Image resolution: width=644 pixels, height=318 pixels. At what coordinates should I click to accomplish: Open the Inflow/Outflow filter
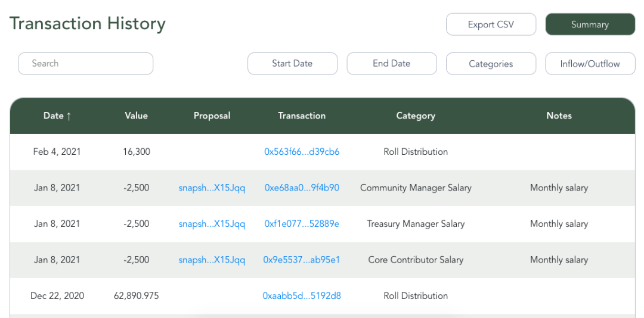coord(590,64)
